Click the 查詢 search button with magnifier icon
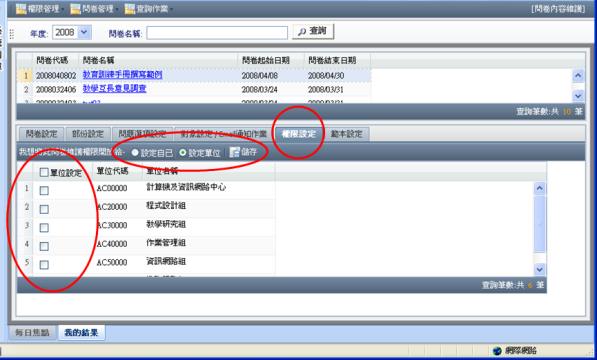597x360 pixels. (x=313, y=31)
